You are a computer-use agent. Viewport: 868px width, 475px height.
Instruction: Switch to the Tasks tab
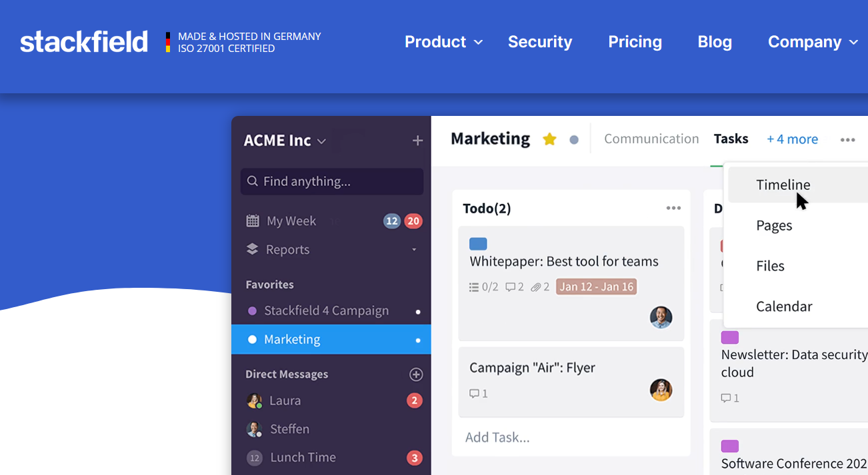731,139
